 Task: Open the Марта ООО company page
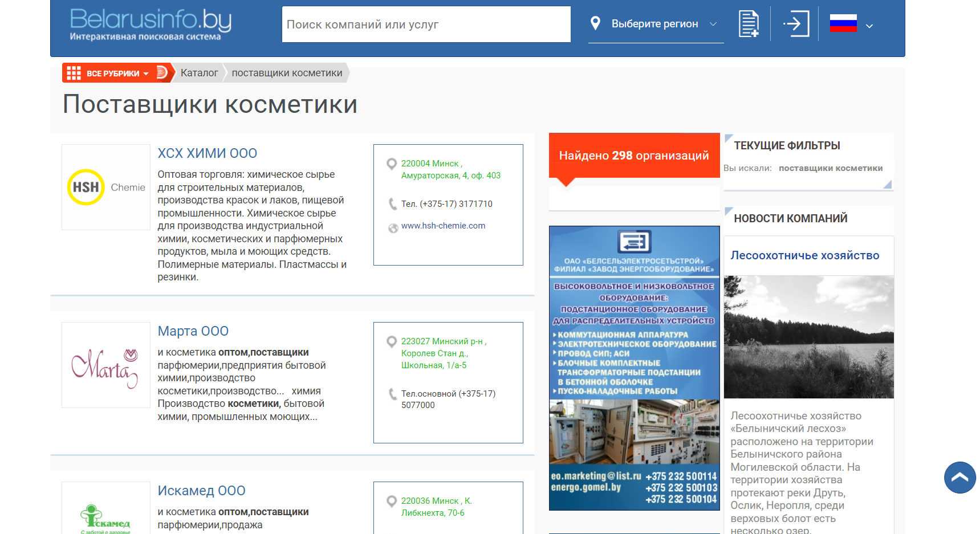(x=193, y=331)
